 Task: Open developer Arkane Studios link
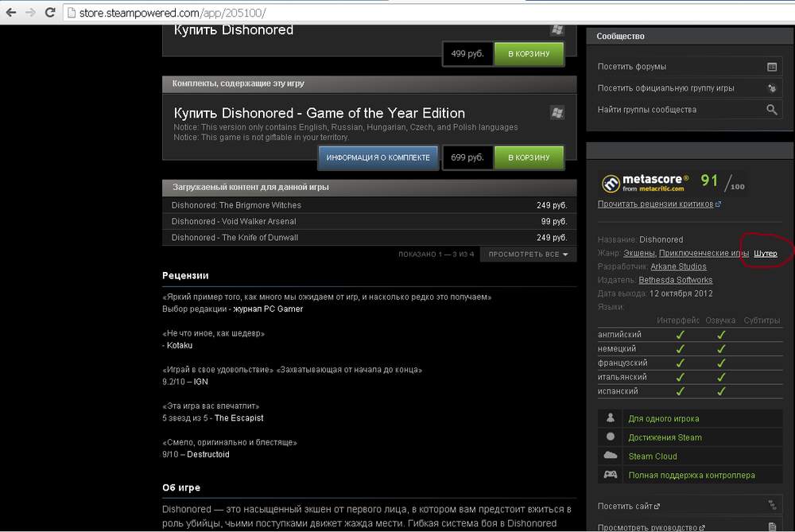point(678,266)
